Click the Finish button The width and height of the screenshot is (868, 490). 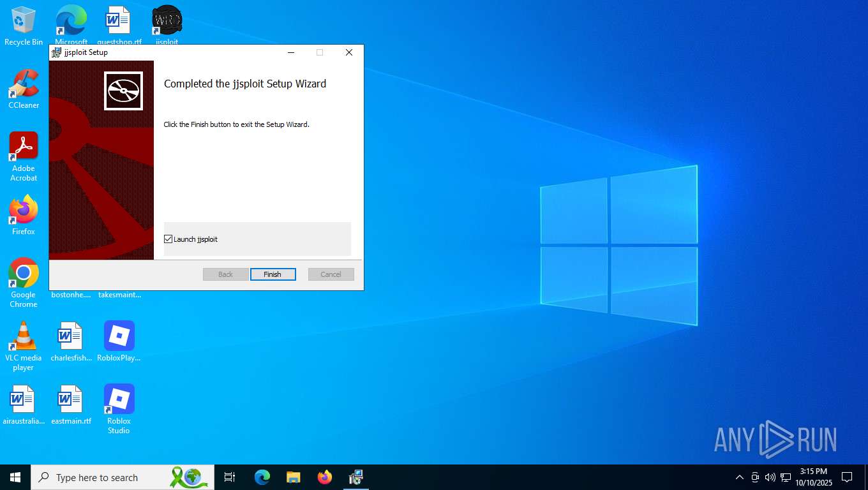[273, 274]
